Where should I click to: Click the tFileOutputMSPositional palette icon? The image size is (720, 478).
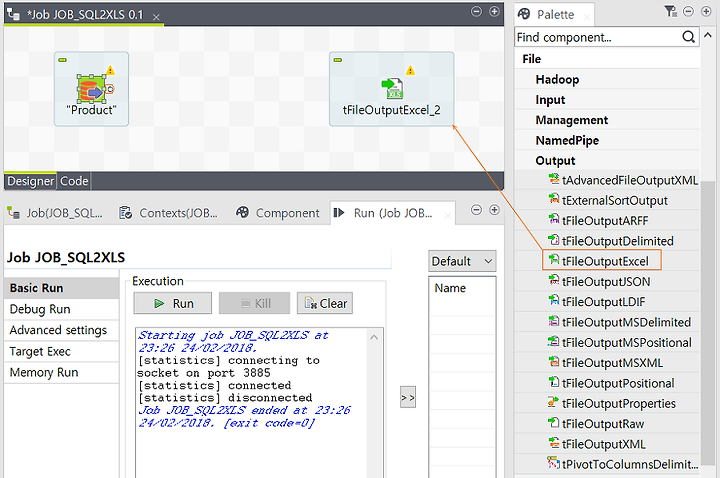[554, 341]
